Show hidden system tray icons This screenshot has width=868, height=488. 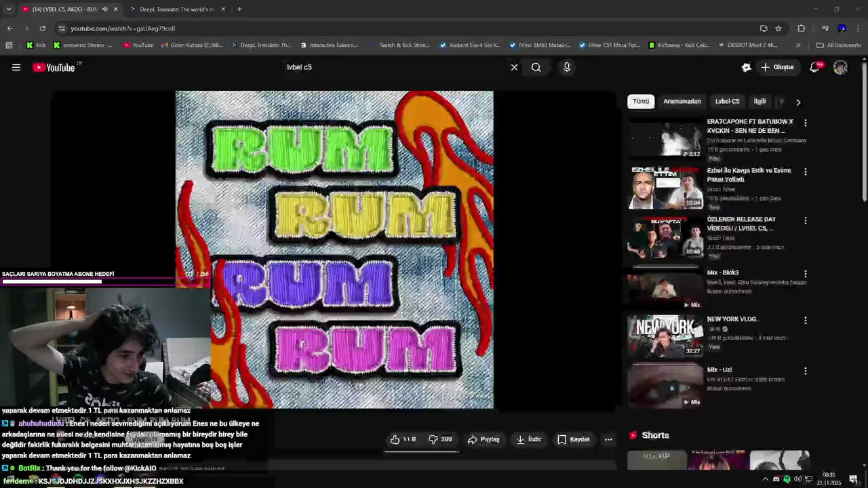coord(766,479)
